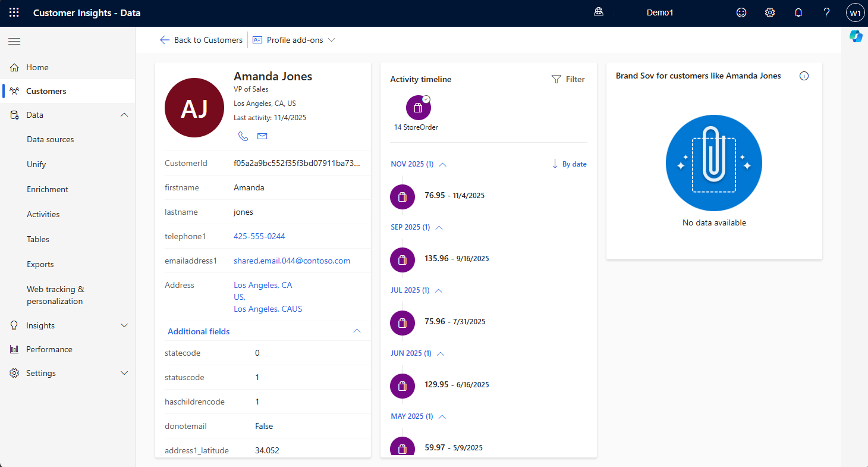Click the firstname value Amanda

tap(249, 187)
